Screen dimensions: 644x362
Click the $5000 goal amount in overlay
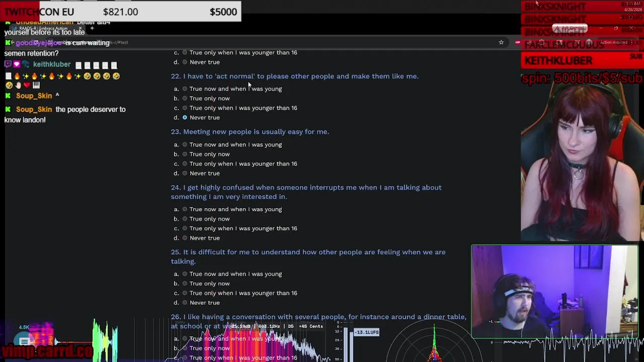[223, 12]
